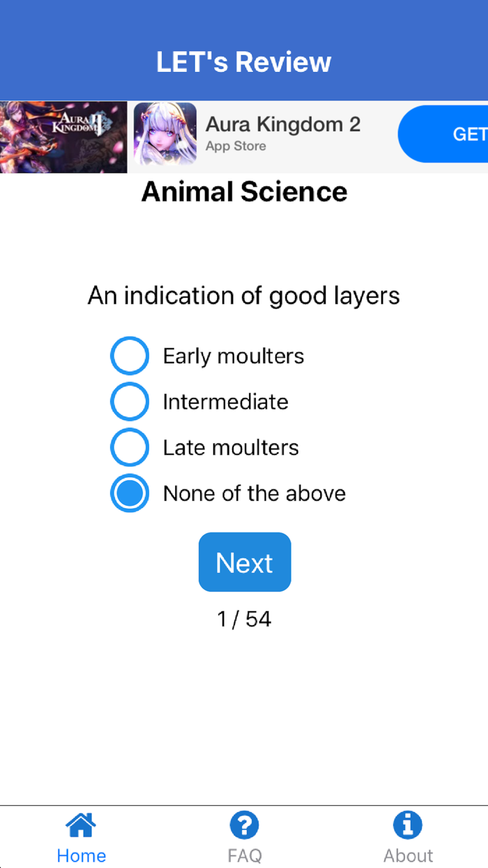Click the Aura Kingdom 2 banner artwork
The height and width of the screenshot is (868, 488).
(63, 137)
